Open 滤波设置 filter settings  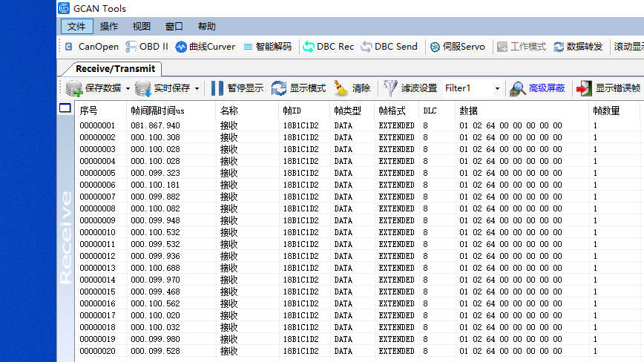click(x=410, y=88)
